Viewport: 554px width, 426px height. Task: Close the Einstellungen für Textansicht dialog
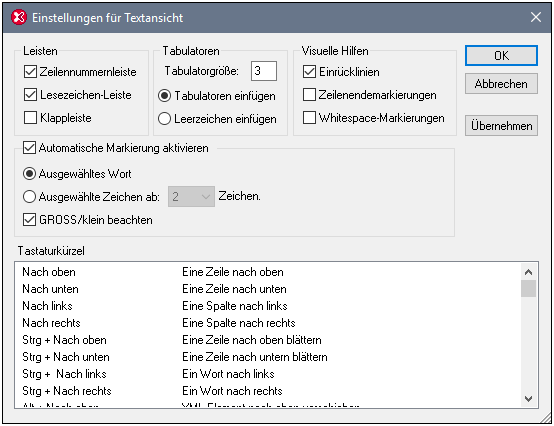pyautogui.click(x=536, y=17)
